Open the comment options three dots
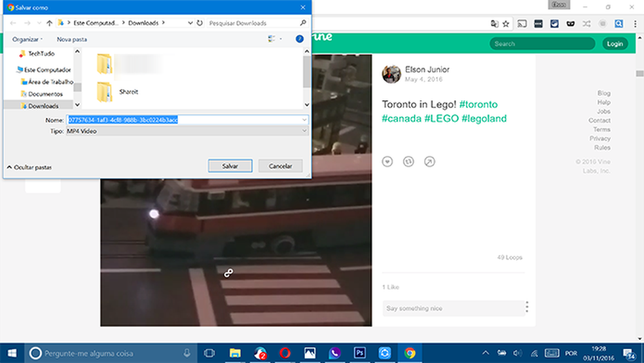This screenshot has height=363, width=644. tap(527, 307)
